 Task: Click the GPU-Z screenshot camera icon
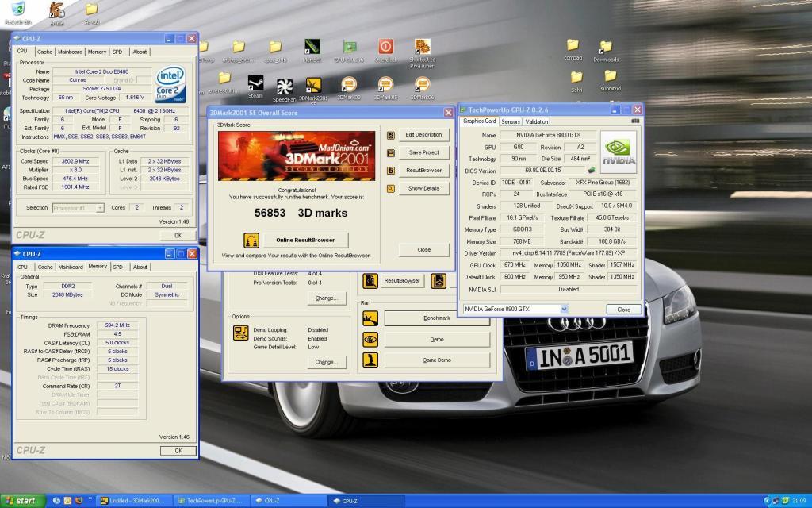click(x=635, y=121)
